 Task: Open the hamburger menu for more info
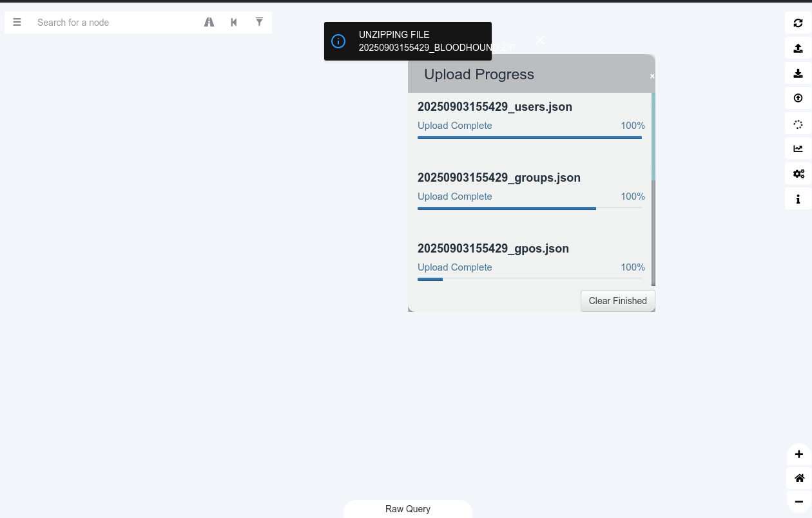point(17,23)
